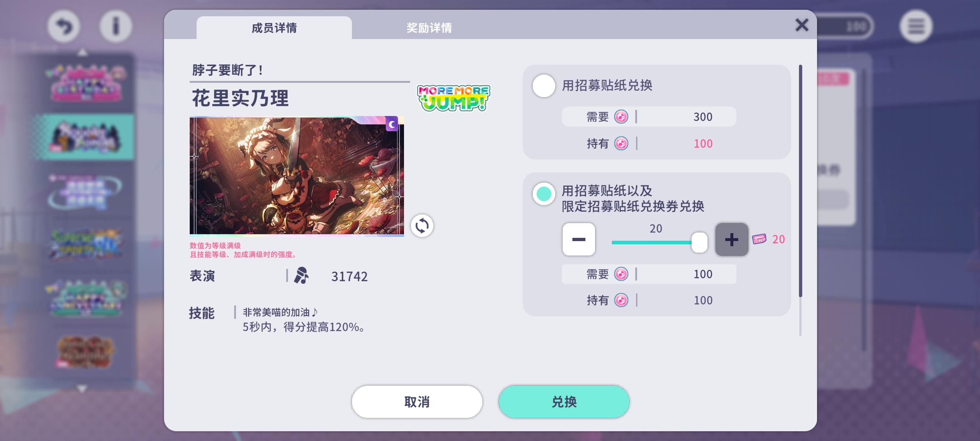The height and width of the screenshot is (441, 980).
Task: Click the voucher amount slider handle
Action: pos(699,243)
